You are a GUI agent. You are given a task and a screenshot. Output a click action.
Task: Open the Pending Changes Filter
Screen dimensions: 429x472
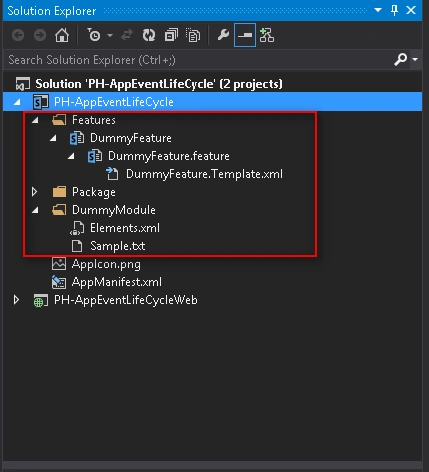click(x=94, y=35)
